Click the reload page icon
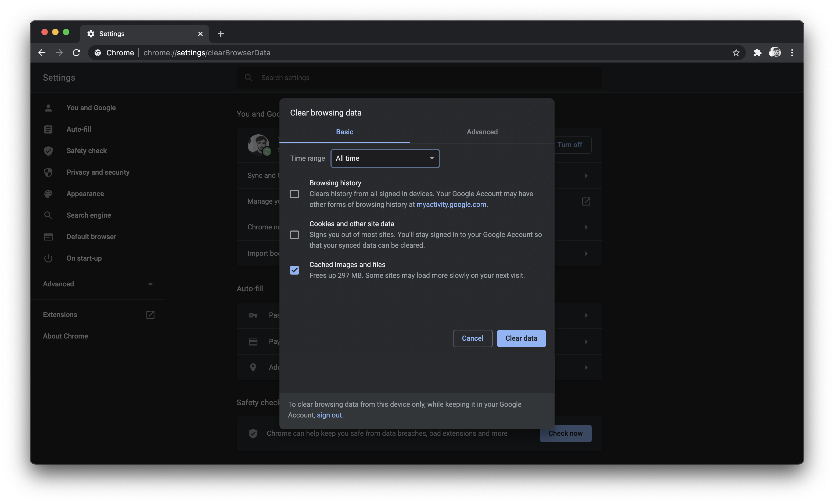834x504 pixels. tap(77, 53)
